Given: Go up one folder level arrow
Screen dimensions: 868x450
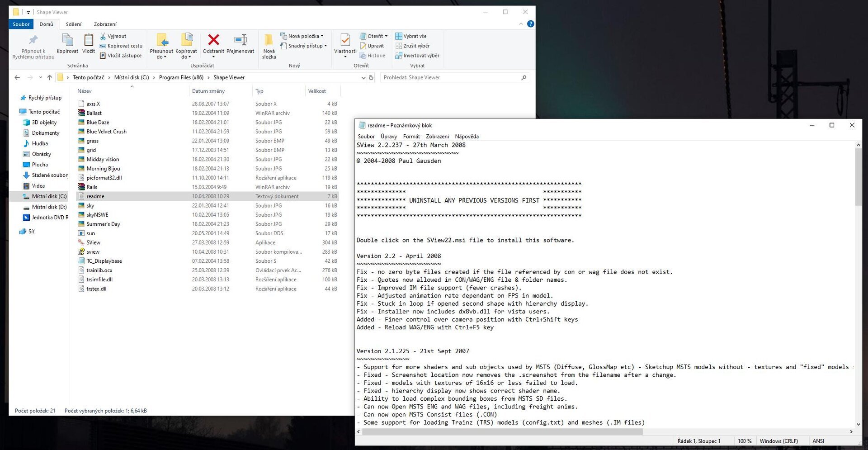Looking at the screenshot, I should pos(50,78).
